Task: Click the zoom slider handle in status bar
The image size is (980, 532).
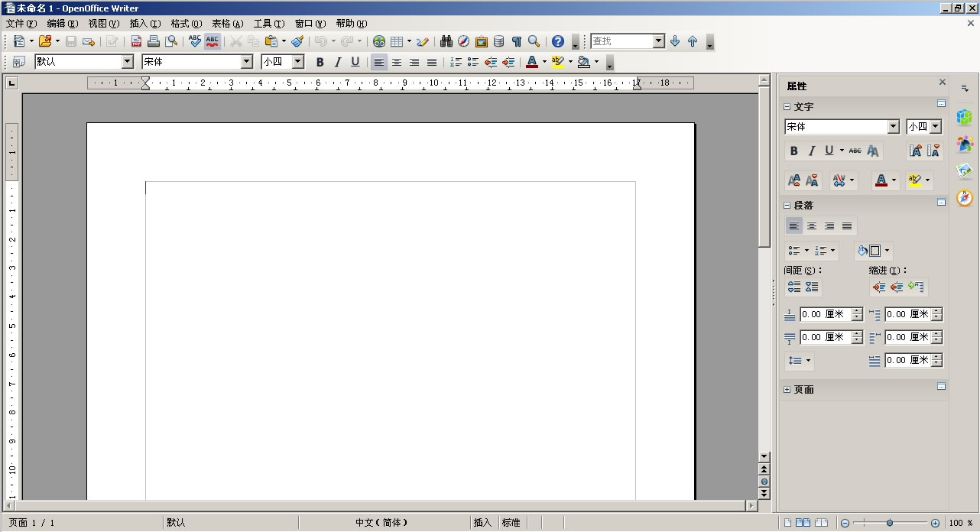Action: click(890, 523)
